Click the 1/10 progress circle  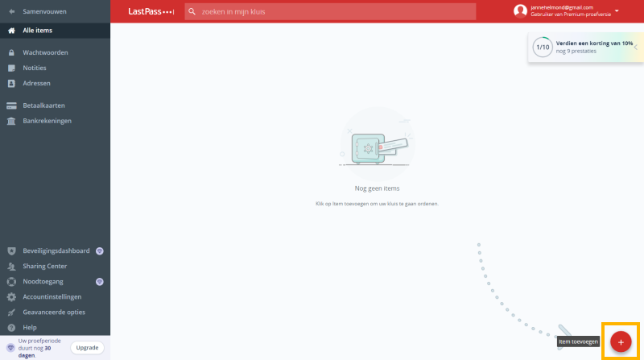[542, 48]
